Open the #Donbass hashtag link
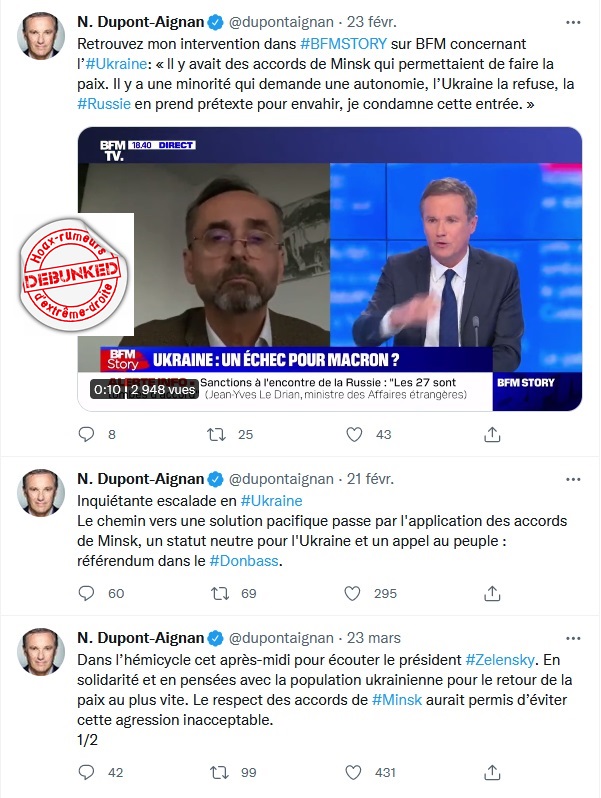This screenshot has height=798, width=601. pos(244,561)
